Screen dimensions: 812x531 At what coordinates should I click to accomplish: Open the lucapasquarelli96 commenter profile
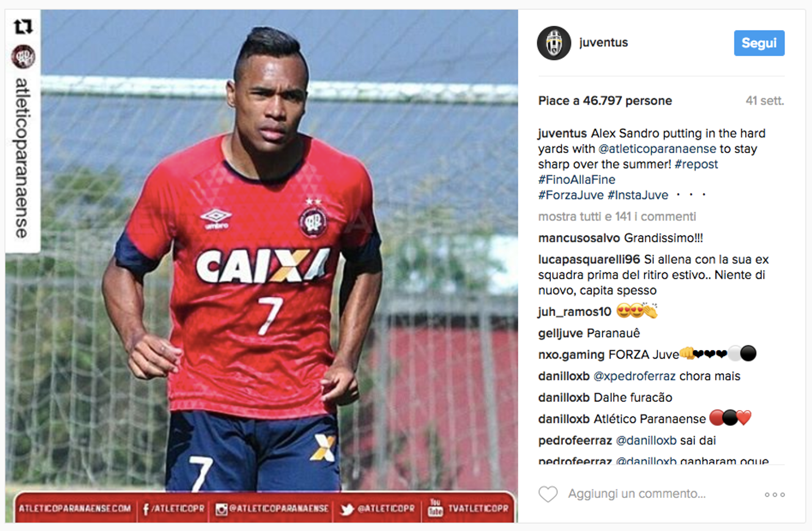point(589,259)
